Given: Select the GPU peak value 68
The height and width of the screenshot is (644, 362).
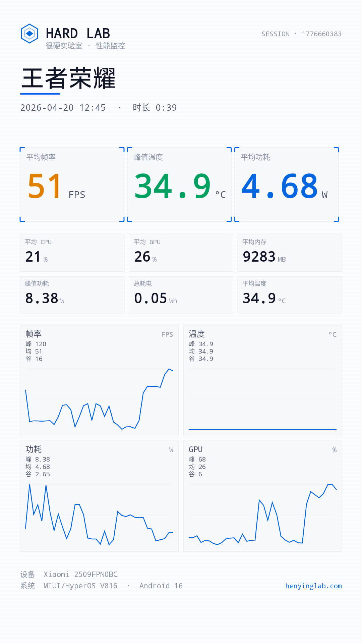Looking at the screenshot, I should tap(202, 460).
